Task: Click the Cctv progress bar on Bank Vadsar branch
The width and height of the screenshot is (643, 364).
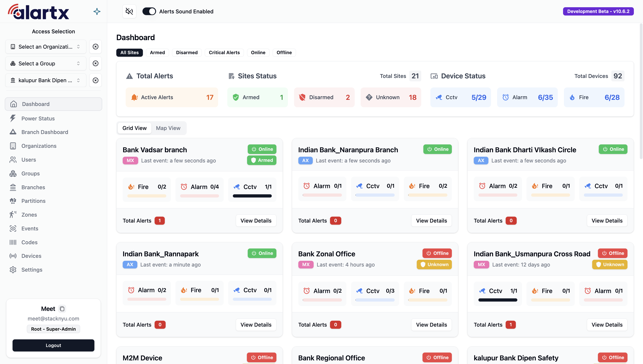Action: pyautogui.click(x=252, y=196)
